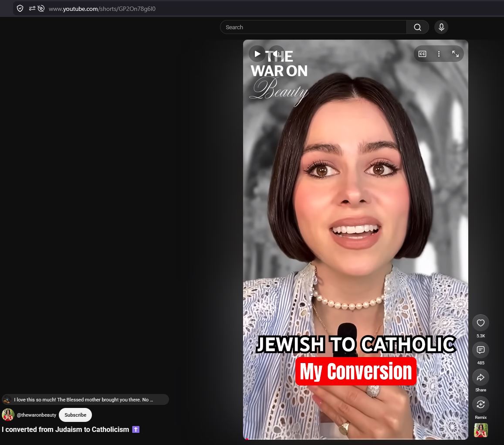Click the blocked autoplay icon in address bar
The image size is (504, 445).
coord(41,9)
